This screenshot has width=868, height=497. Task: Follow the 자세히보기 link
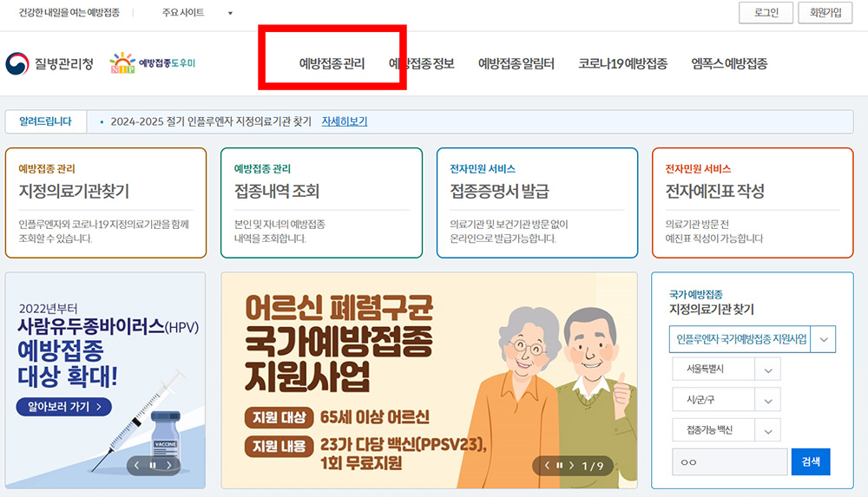coord(345,121)
